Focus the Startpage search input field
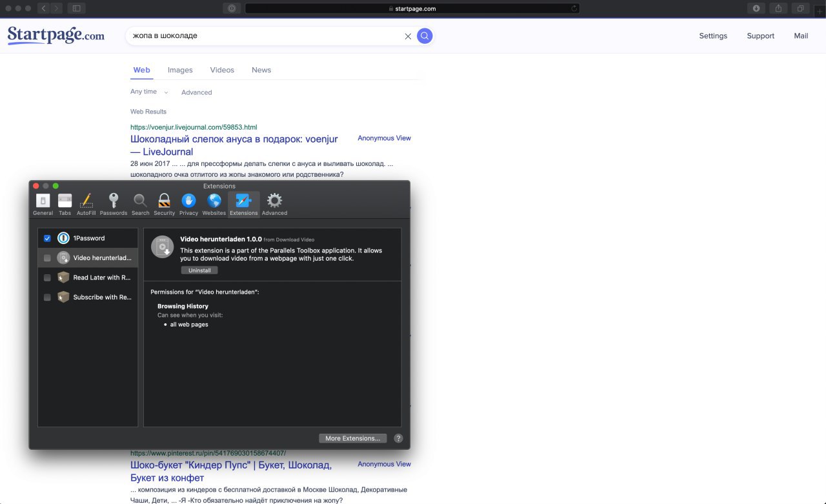826x504 pixels. click(x=265, y=36)
